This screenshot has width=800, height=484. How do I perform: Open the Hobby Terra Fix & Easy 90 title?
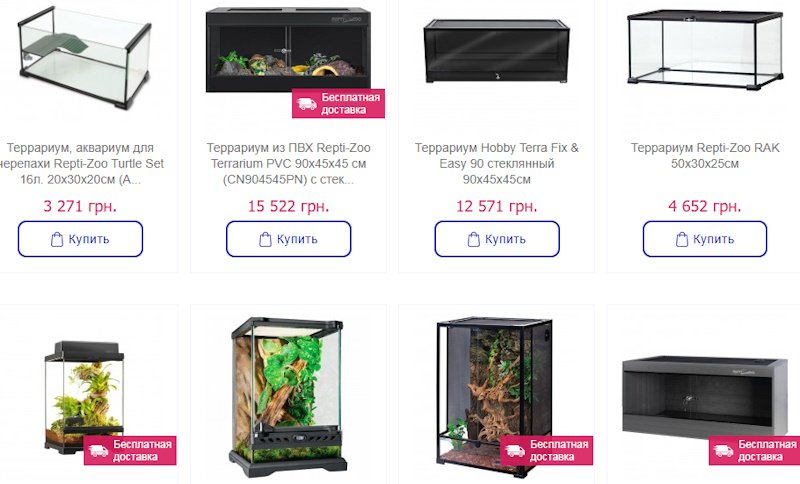point(497,163)
